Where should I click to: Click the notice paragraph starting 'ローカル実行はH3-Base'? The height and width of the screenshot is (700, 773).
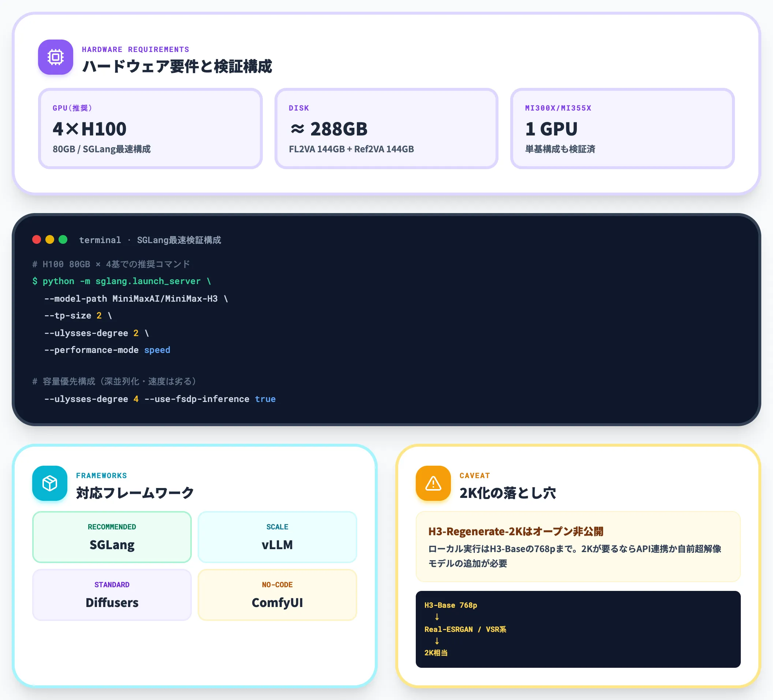(575, 556)
